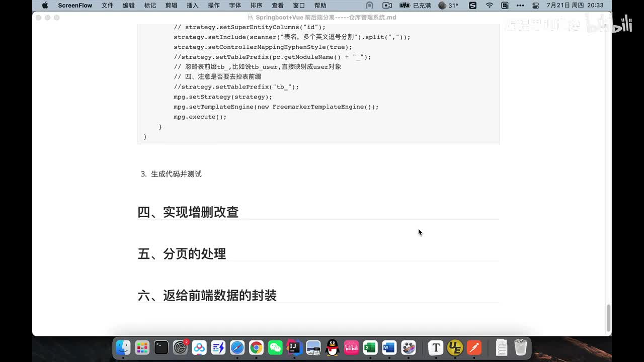Click the screen recording camera menu bar icon
This screenshot has height=362, width=644.
coord(387,6)
